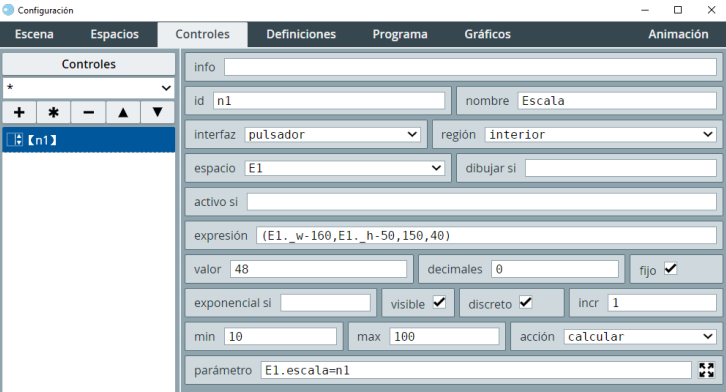Disable the discreto checkbox
Viewport: 726px width, 392px height.
click(x=526, y=303)
